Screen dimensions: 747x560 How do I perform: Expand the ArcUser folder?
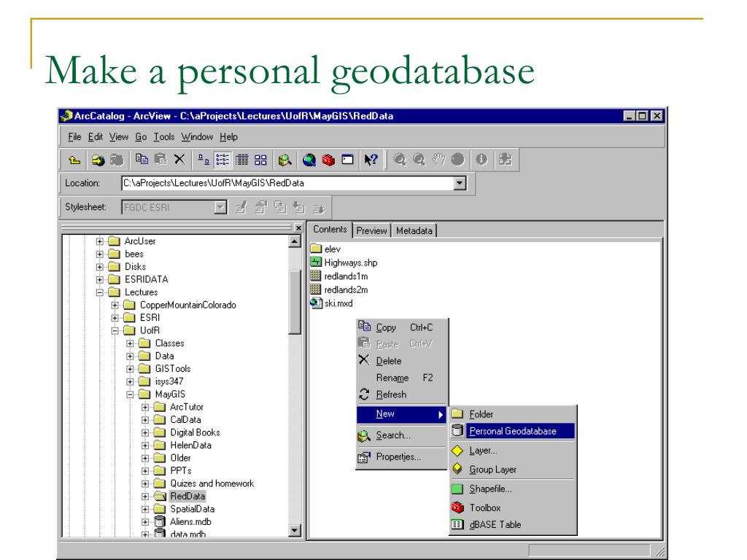tap(99, 241)
